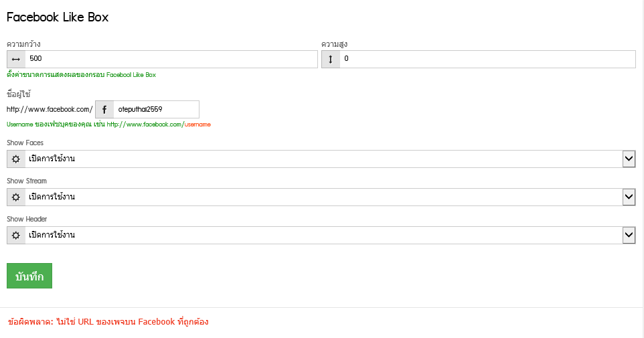Focus the height field containing 0

[487, 59]
